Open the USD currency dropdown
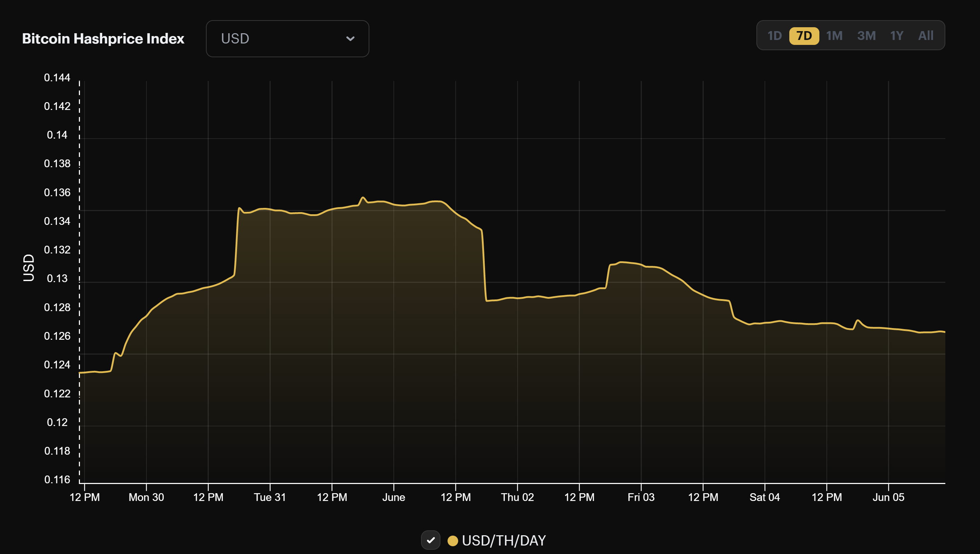 tap(287, 39)
